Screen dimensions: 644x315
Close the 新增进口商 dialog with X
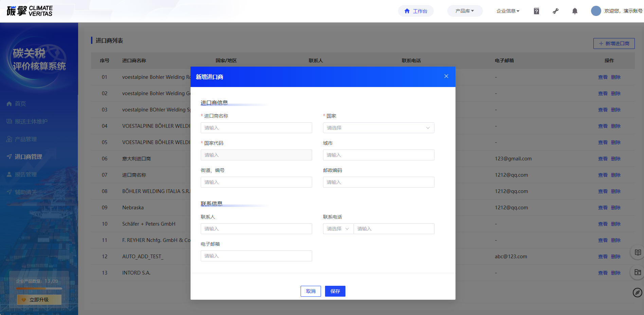(x=446, y=76)
